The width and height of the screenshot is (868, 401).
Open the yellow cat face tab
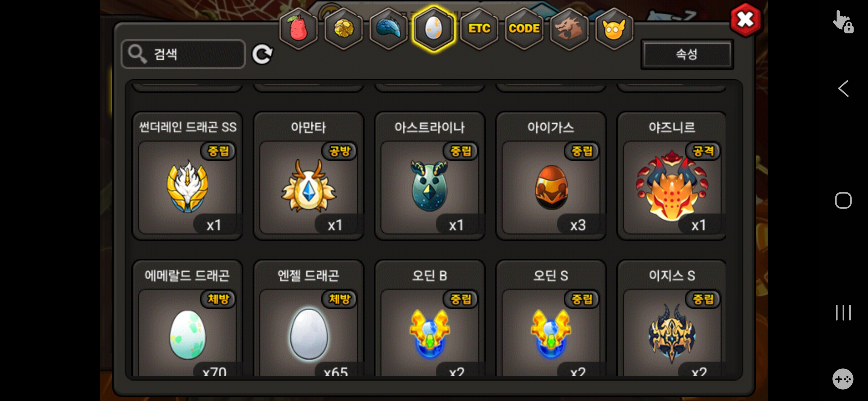(x=614, y=29)
